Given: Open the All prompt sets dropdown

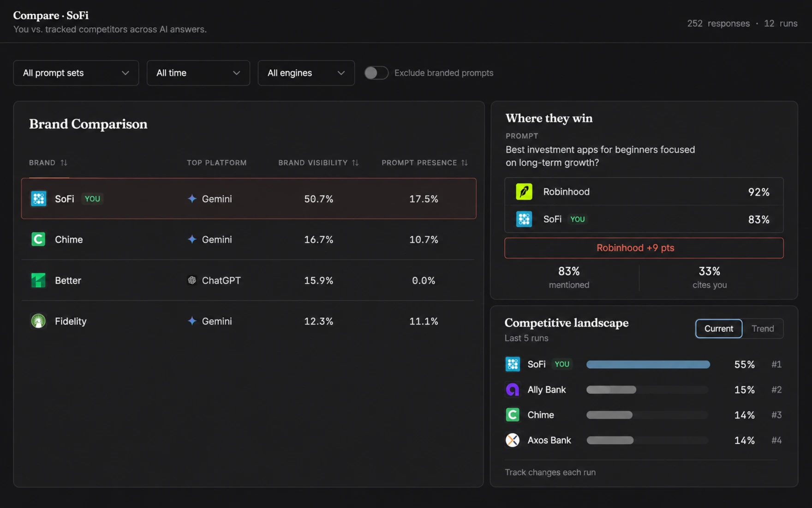Looking at the screenshot, I should click(x=76, y=73).
